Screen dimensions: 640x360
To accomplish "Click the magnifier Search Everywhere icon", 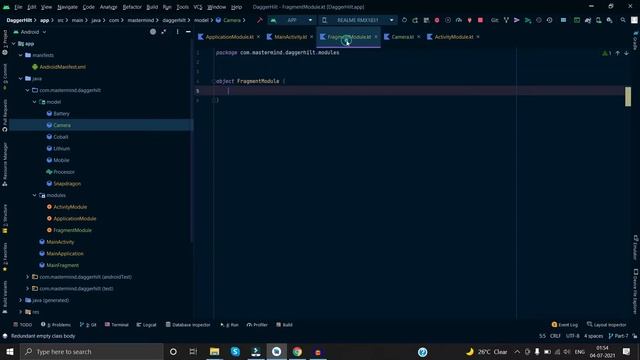I will 623,20.
